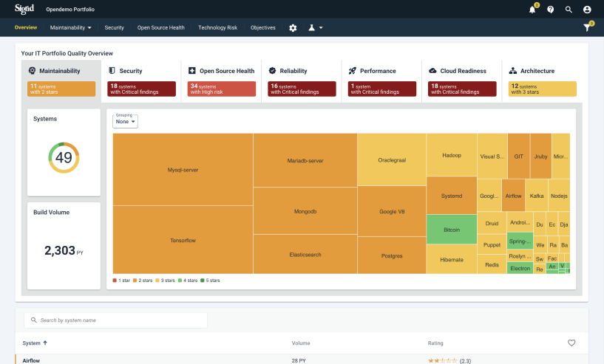Select the Elasticsearch treemap tile

click(x=305, y=254)
